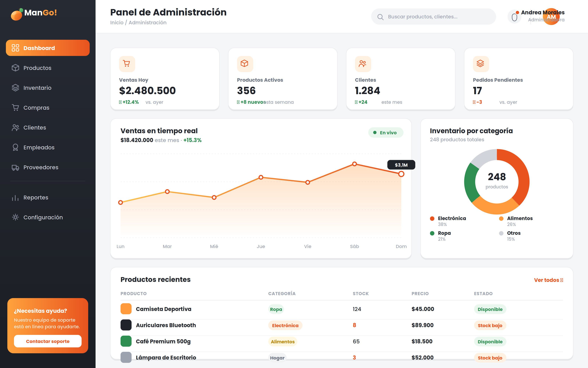Image resolution: width=588 pixels, height=368 pixels.
Task: Click the AM user avatar
Action: (x=551, y=17)
